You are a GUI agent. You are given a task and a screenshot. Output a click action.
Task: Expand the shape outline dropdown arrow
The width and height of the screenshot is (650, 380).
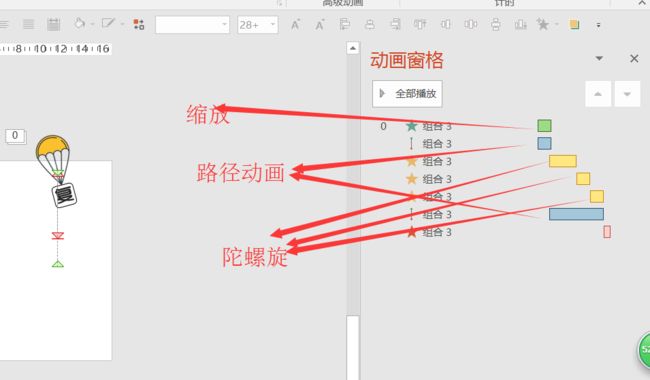click(122, 24)
